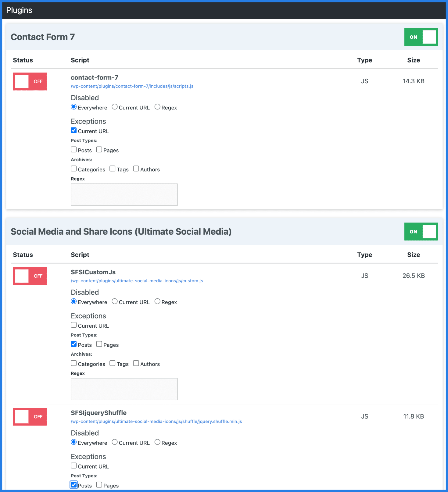Select Current URL radio for contact-form-7 Disabled
Screen dimensions: 448x492
[x=115, y=107]
